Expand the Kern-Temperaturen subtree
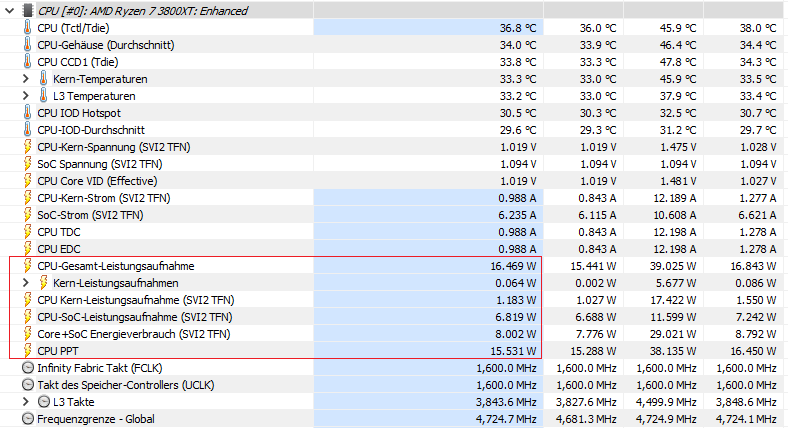The width and height of the screenshot is (788, 428). 26,79
